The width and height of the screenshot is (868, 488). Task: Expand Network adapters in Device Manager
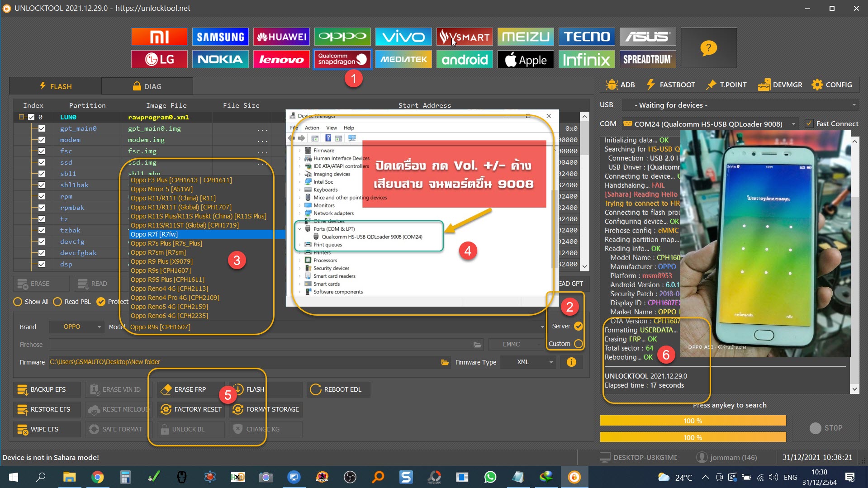tap(299, 213)
